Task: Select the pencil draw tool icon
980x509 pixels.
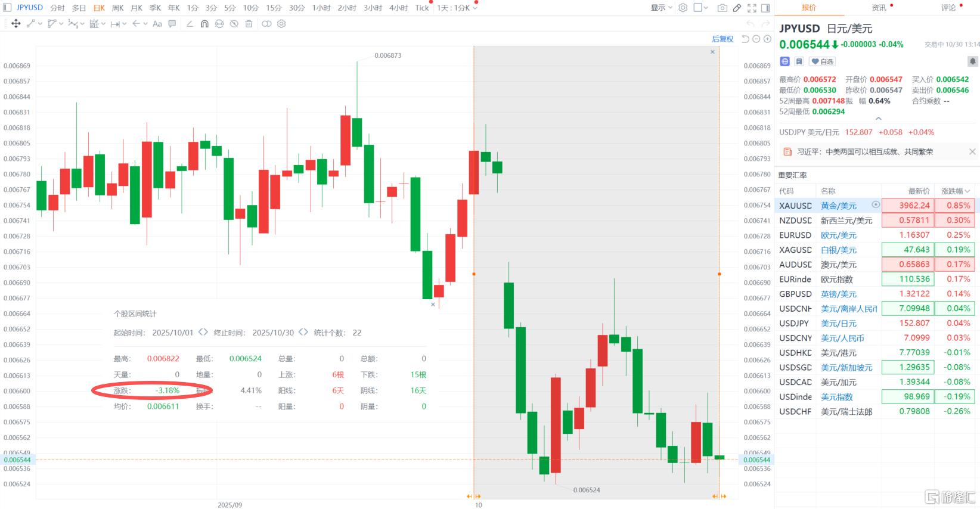Action: [737, 8]
